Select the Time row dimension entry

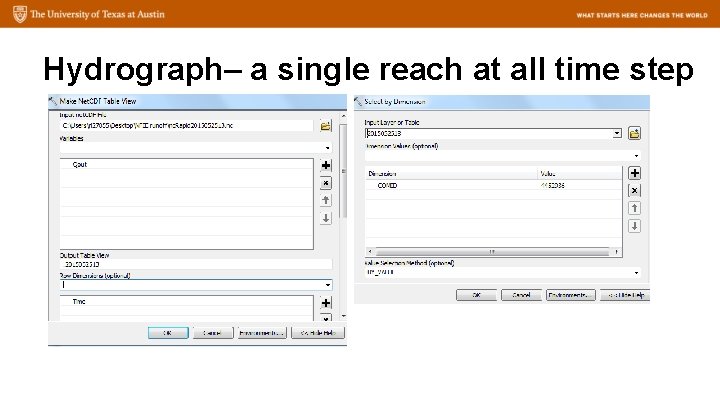(186, 302)
